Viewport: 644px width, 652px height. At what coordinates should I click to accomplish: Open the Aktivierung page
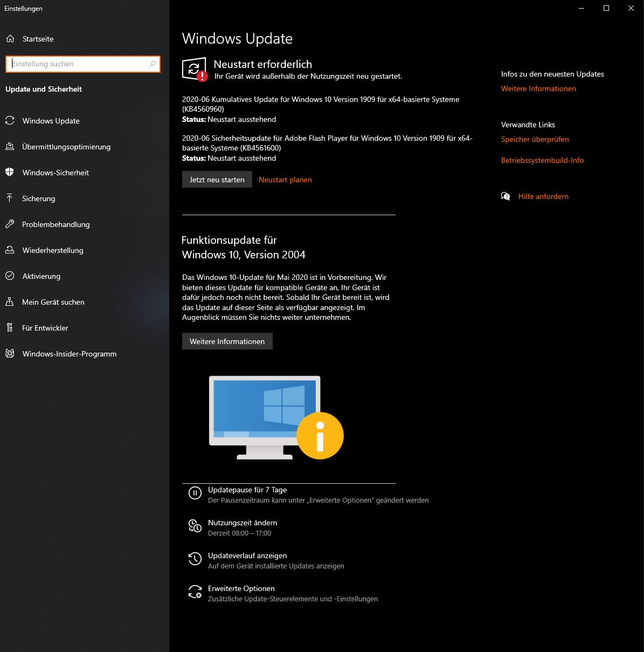41,276
